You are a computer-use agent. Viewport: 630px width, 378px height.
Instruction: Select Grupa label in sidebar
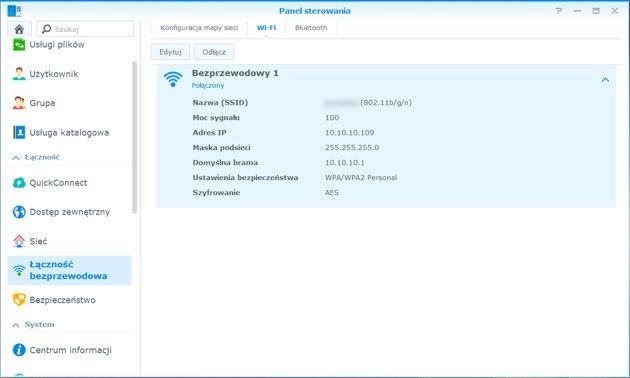[42, 103]
